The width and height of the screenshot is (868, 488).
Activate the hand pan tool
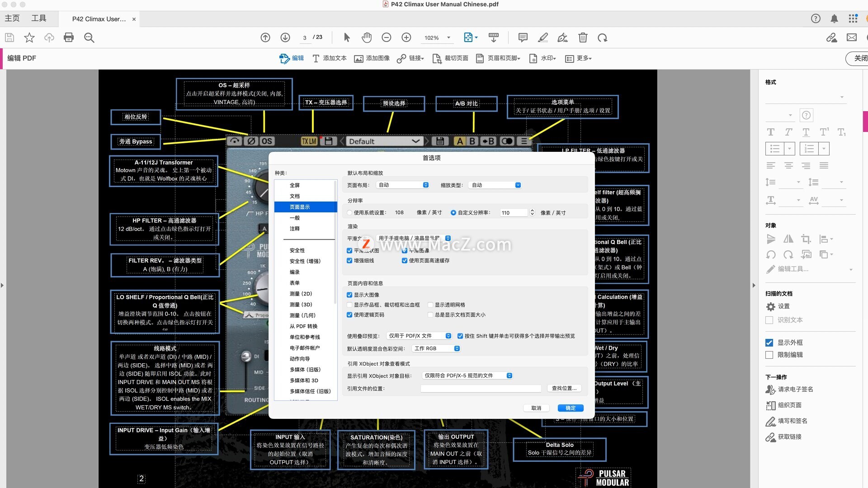click(367, 38)
